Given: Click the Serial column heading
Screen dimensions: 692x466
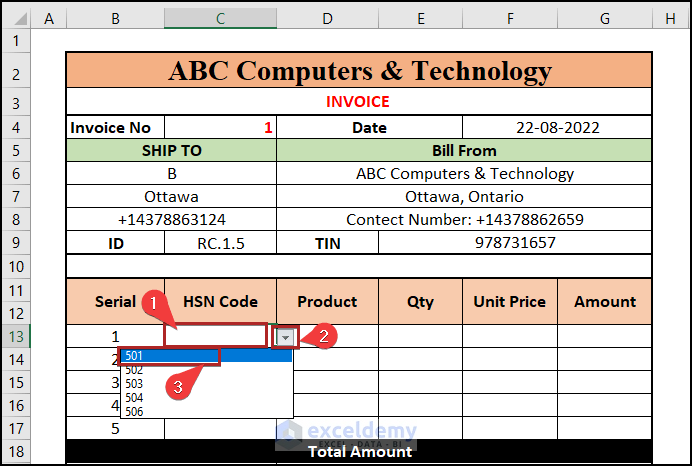Looking at the screenshot, I should coord(115,301).
